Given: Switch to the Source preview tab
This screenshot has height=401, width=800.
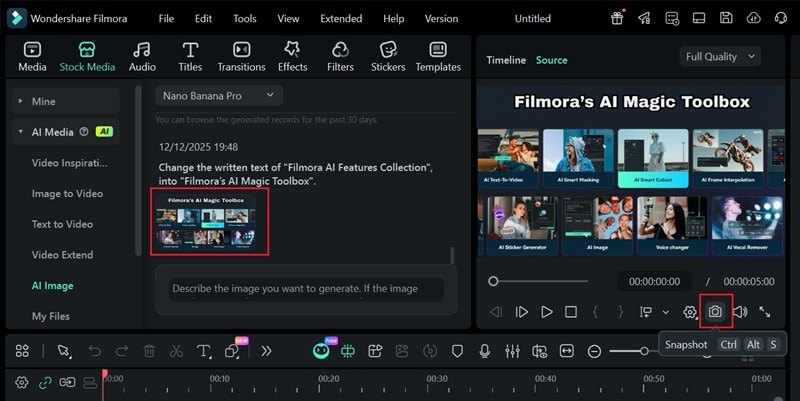Looking at the screenshot, I should [552, 60].
